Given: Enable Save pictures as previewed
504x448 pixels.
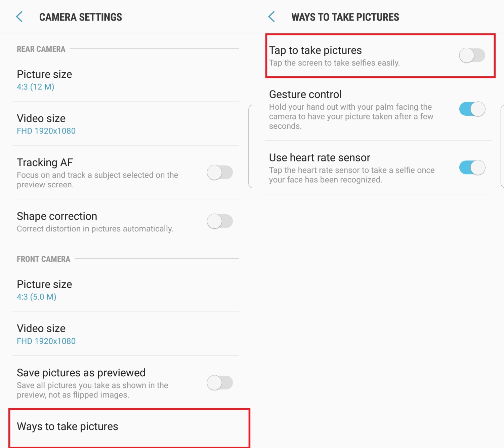Looking at the screenshot, I should pos(220,383).
